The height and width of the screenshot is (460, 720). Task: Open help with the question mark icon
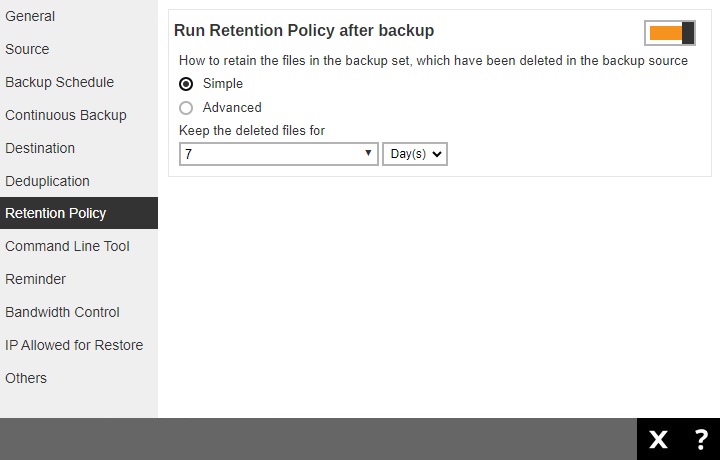[700, 439]
